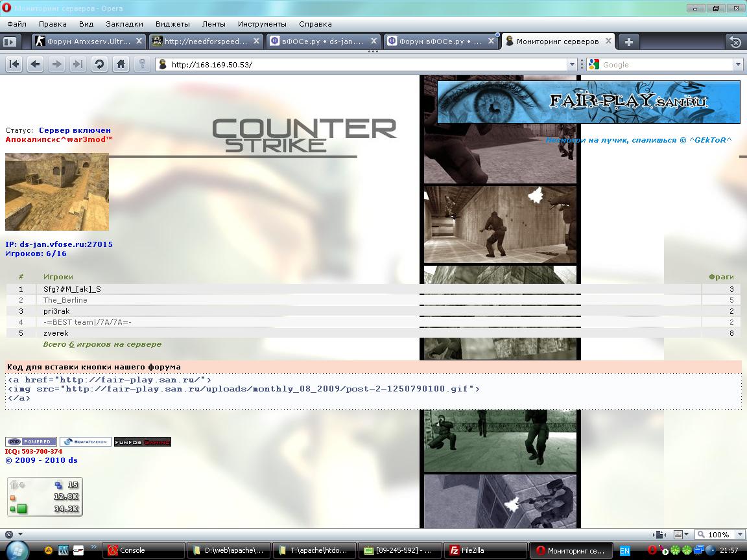Open the Закладки menu
Viewport: 747px width, 560px height.
(124, 24)
